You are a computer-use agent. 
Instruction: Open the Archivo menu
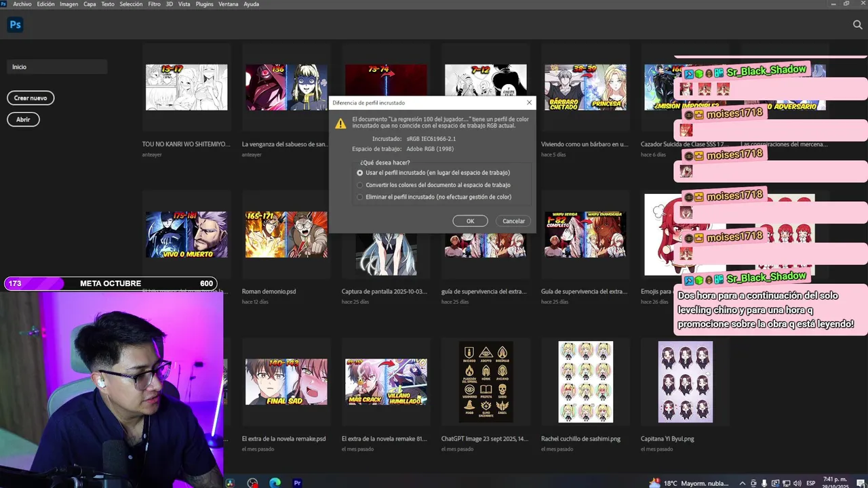[22, 4]
